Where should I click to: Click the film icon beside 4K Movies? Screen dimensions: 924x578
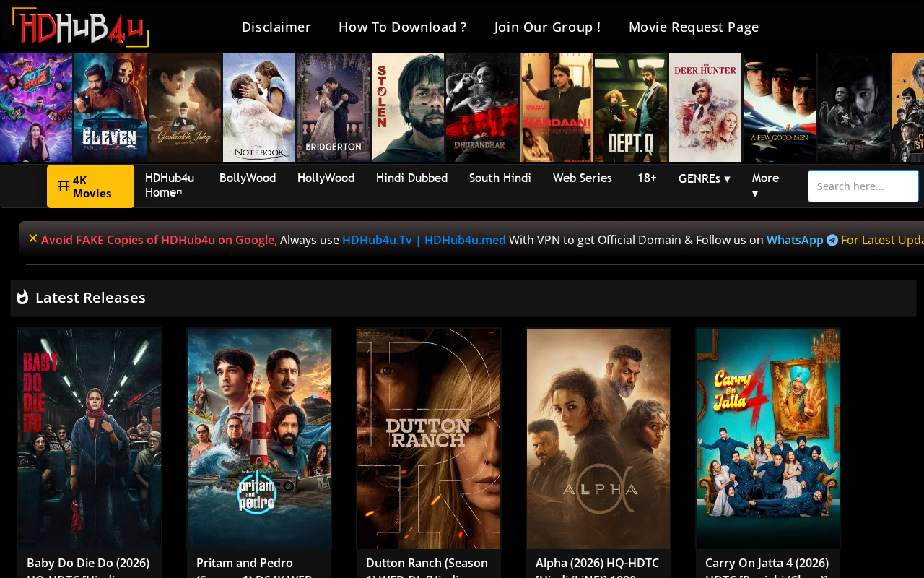pyautogui.click(x=64, y=187)
